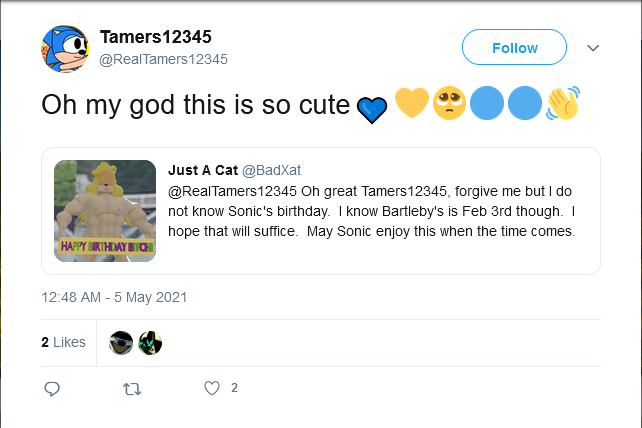Click the blue heart emoji
The image size is (642, 428).
pos(371,107)
